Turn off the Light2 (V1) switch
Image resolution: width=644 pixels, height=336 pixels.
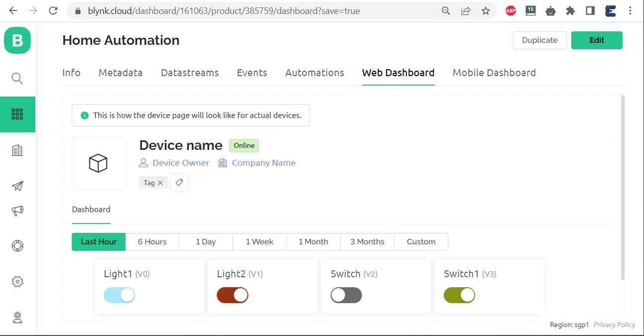[x=232, y=295]
